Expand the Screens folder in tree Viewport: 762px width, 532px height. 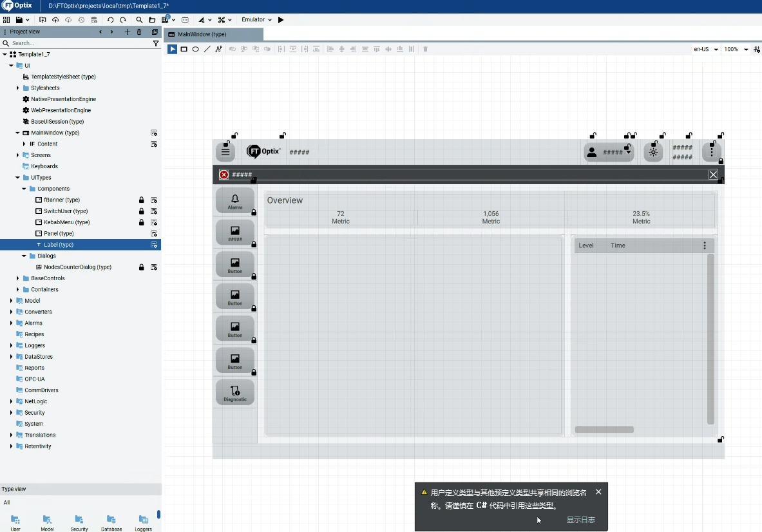pyautogui.click(x=18, y=155)
